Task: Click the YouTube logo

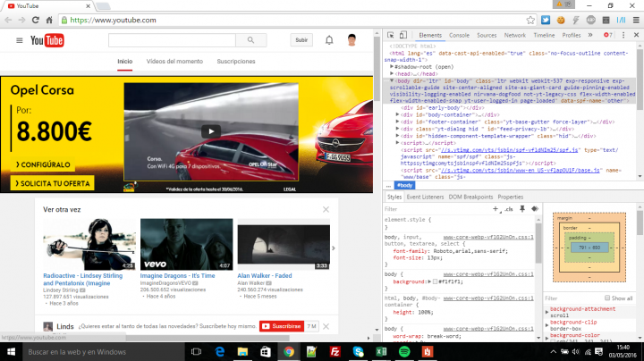Action: 47,40
